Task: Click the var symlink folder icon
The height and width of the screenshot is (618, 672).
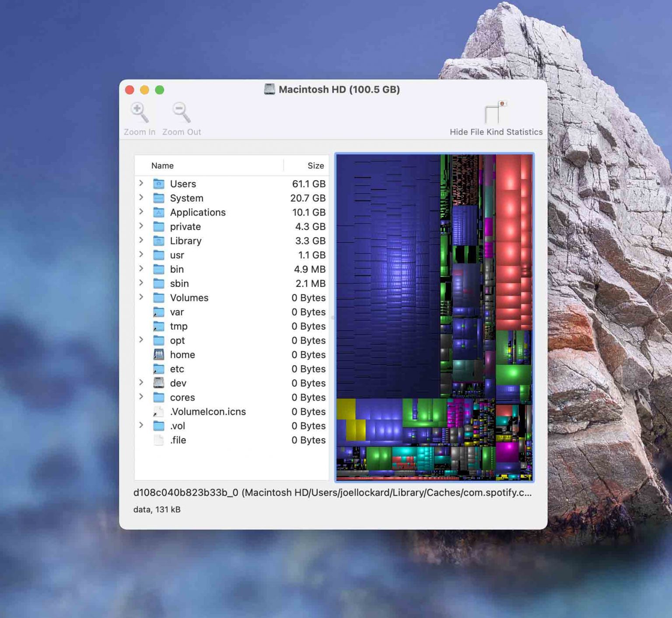Action: tap(158, 312)
